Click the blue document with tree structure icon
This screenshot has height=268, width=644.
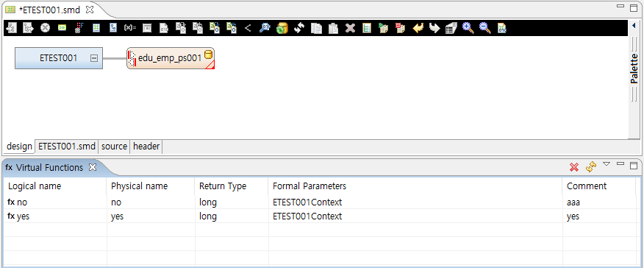tap(113, 28)
